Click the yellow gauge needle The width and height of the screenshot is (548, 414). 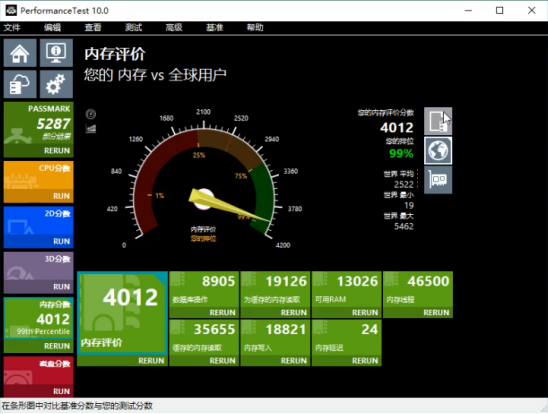coord(229,206)
